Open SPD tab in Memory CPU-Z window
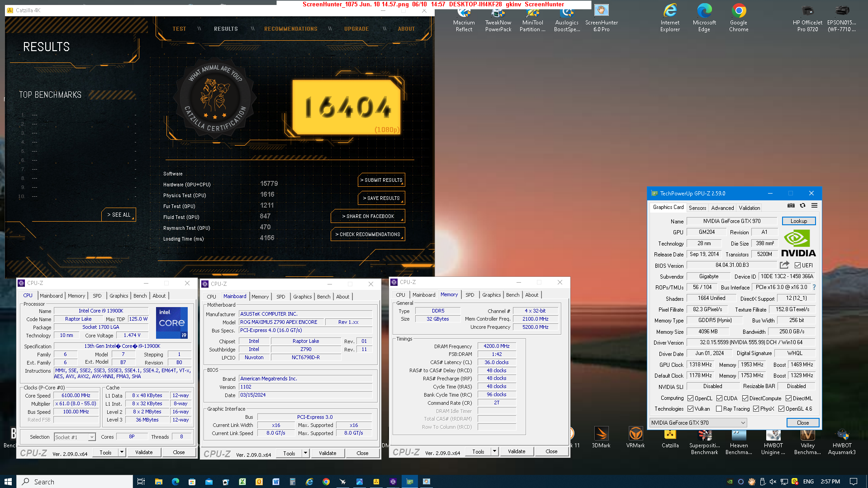Image resolution: width=868 pixels, height=488 pixels. pos(470,295)
